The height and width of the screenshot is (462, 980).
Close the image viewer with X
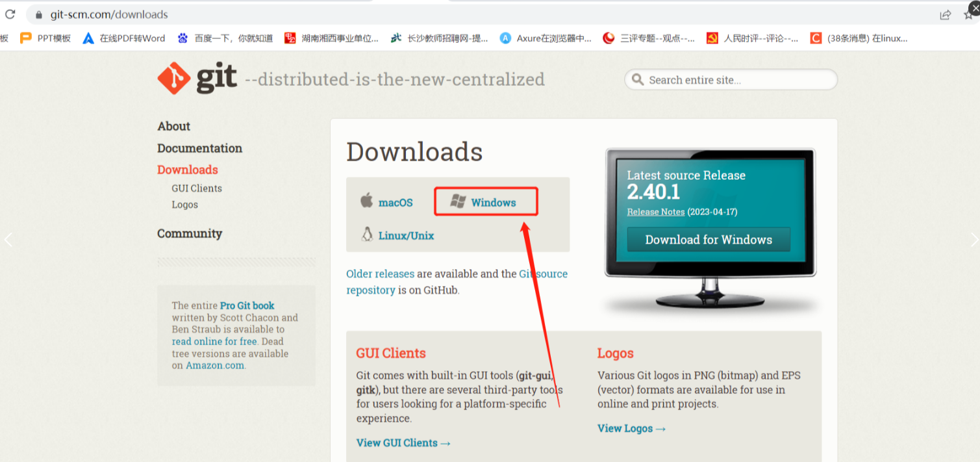point(974,8)
